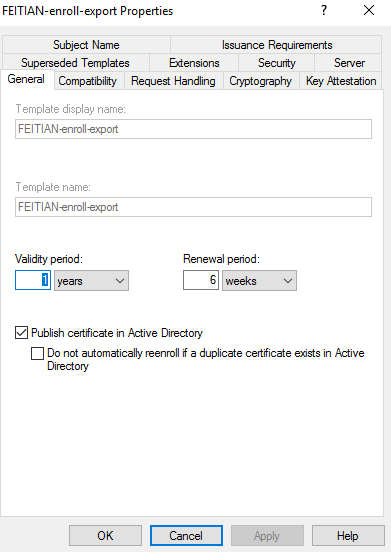Close the Properties dialog with X
The width and height of the screenshot is (391, 552).
click(x=369, y=11)
